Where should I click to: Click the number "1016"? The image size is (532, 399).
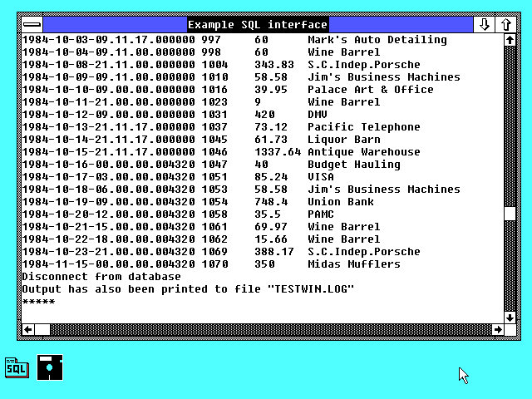coord(214,90)
